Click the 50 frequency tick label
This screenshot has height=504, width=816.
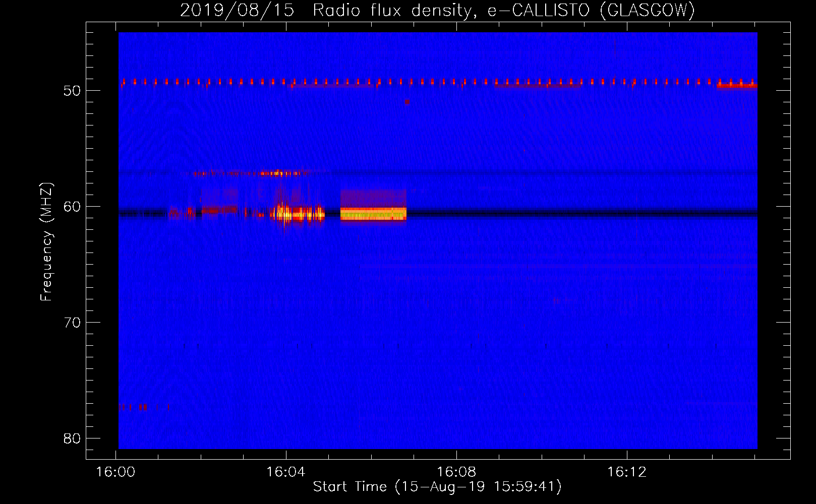click(73, 91)
